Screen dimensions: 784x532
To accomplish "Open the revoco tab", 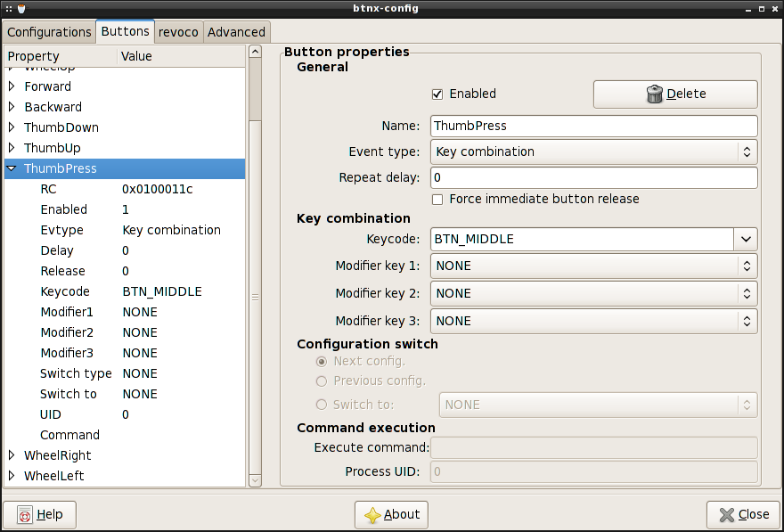I will 178,32.
